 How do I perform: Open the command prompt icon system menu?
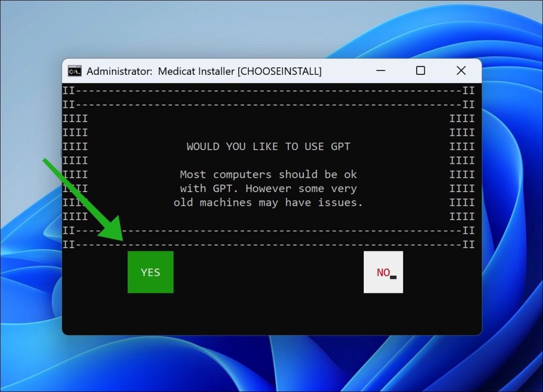pyautogui.click(x=75, y=71)
